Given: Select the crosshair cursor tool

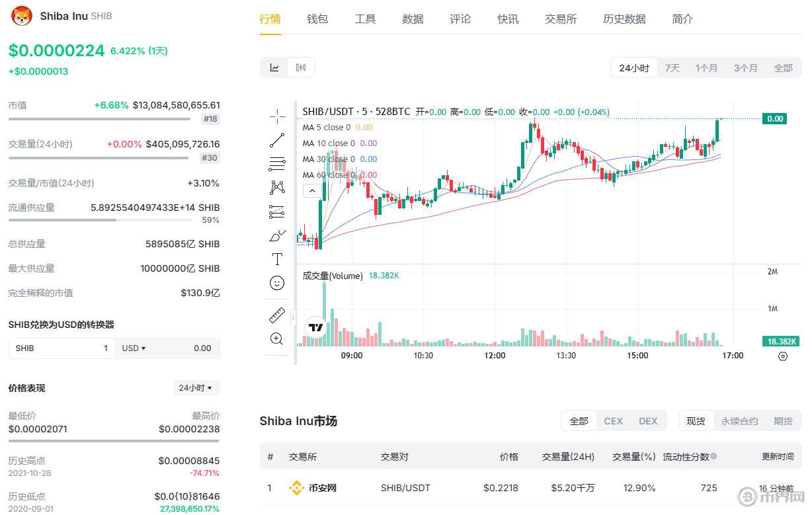Looking at the screenshot, I should [x=277, y=116].
